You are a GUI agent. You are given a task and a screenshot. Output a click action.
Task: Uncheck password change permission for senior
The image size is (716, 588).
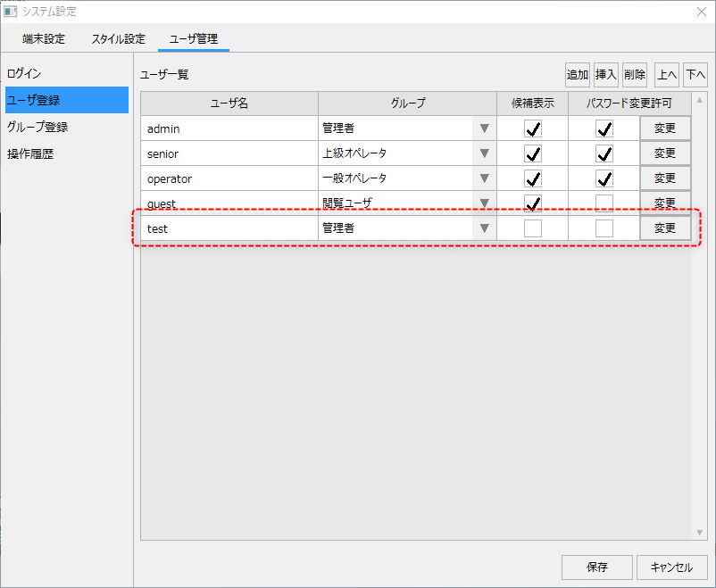pos(604,153)
